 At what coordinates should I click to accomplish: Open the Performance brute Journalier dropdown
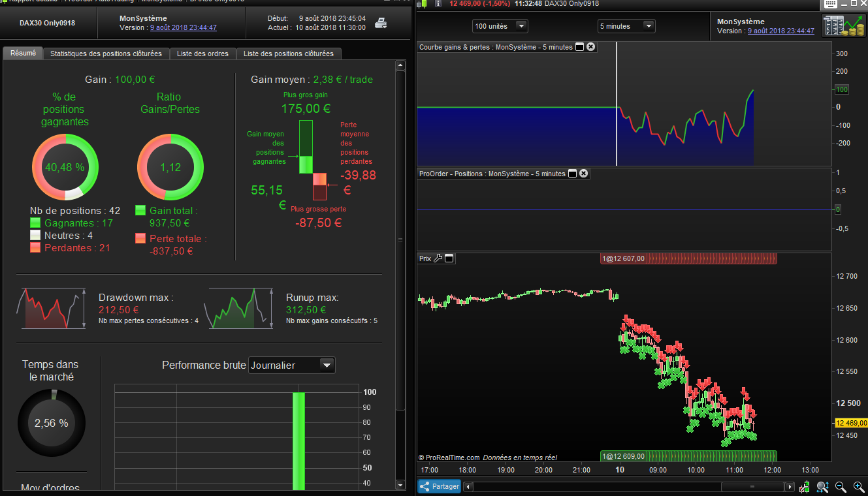[x=292, y=365]
